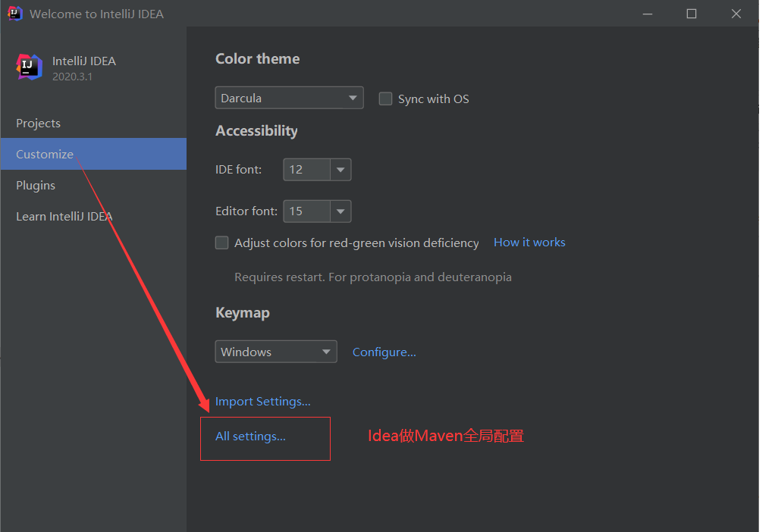This screenshot has width=775, height=532.
Task: Click the title bar IntelliJ icon
Action: [x=14, y=13]
